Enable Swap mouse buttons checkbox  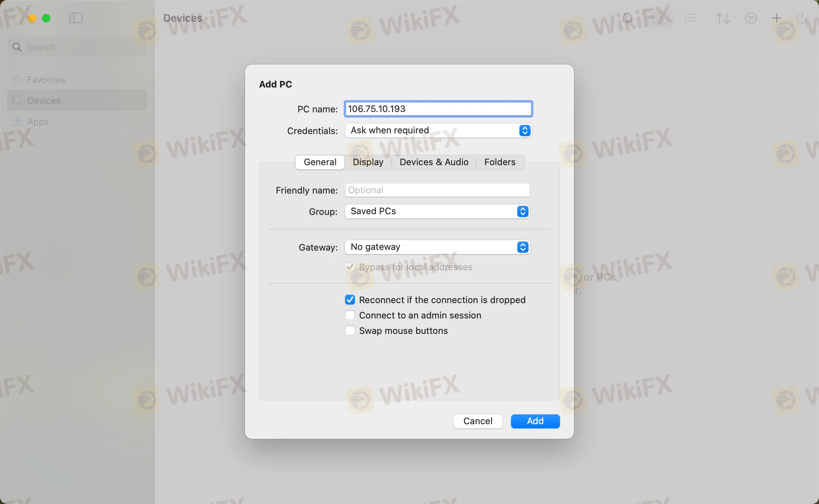coord(350,331)
